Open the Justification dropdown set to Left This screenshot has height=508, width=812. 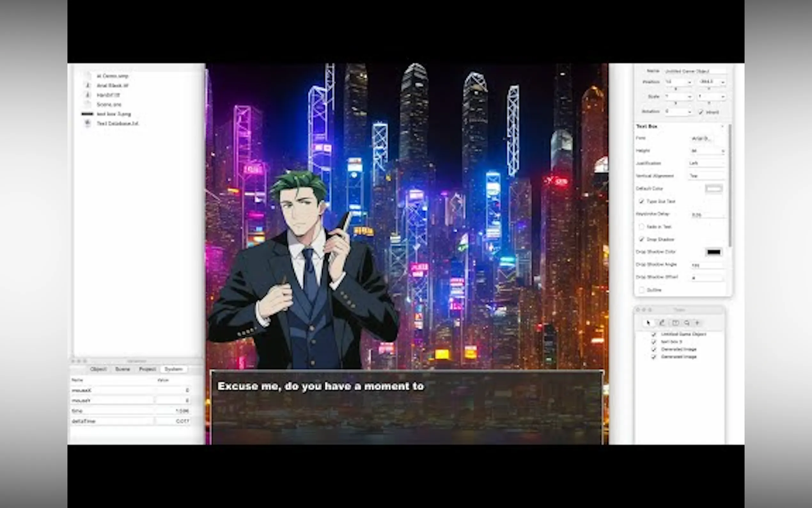(706, 163)
